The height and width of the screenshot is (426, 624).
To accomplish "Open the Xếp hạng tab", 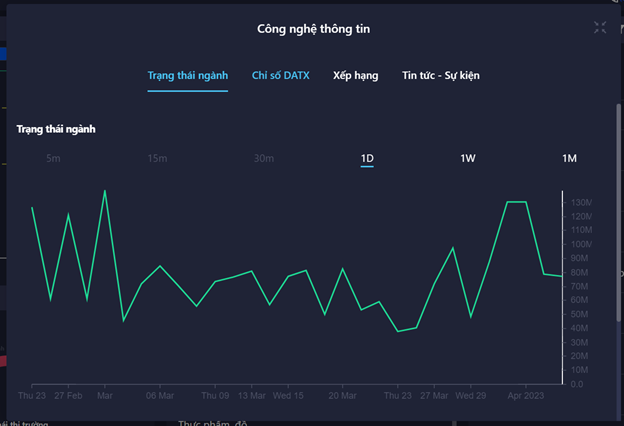I will [x=356, y=75].
